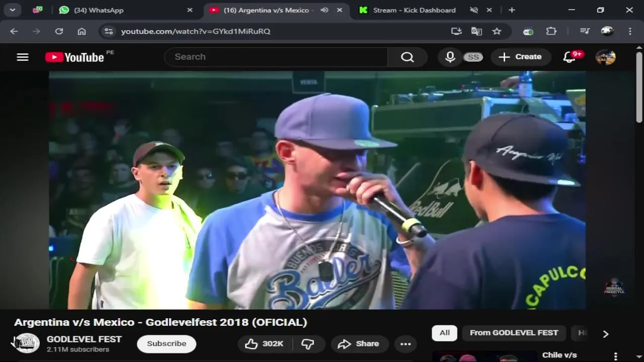Go to the browser home page

click(x=82, y=31)
